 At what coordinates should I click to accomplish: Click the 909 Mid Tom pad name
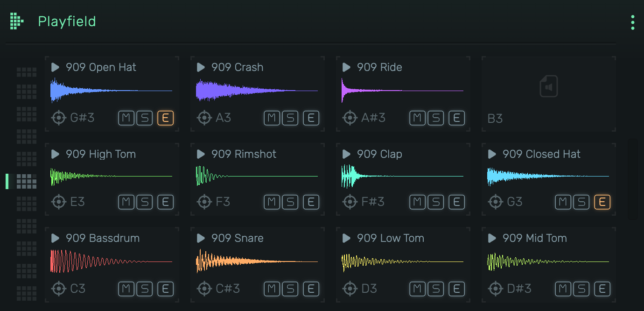coord(535,238)
